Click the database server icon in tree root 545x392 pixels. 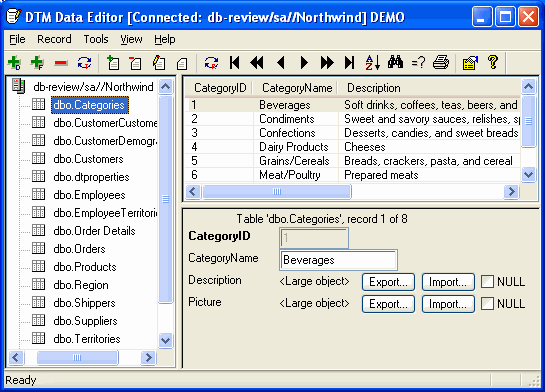click(x=18, y=86)
